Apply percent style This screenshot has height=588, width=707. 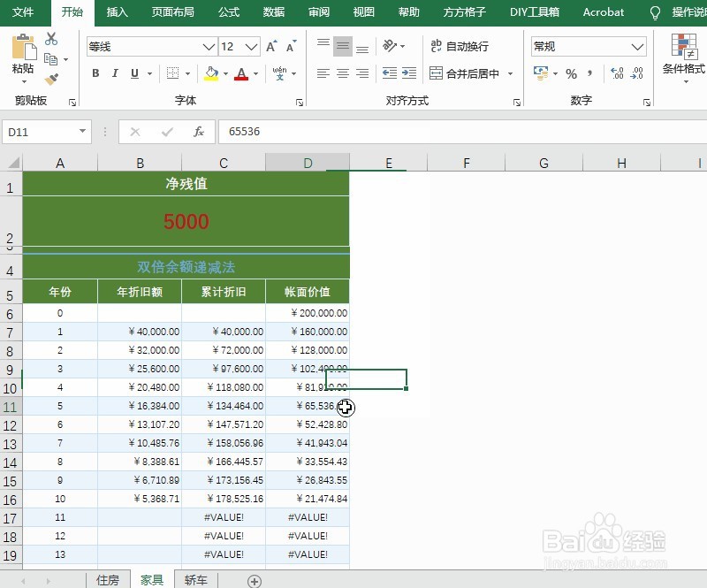click(571, 73)
